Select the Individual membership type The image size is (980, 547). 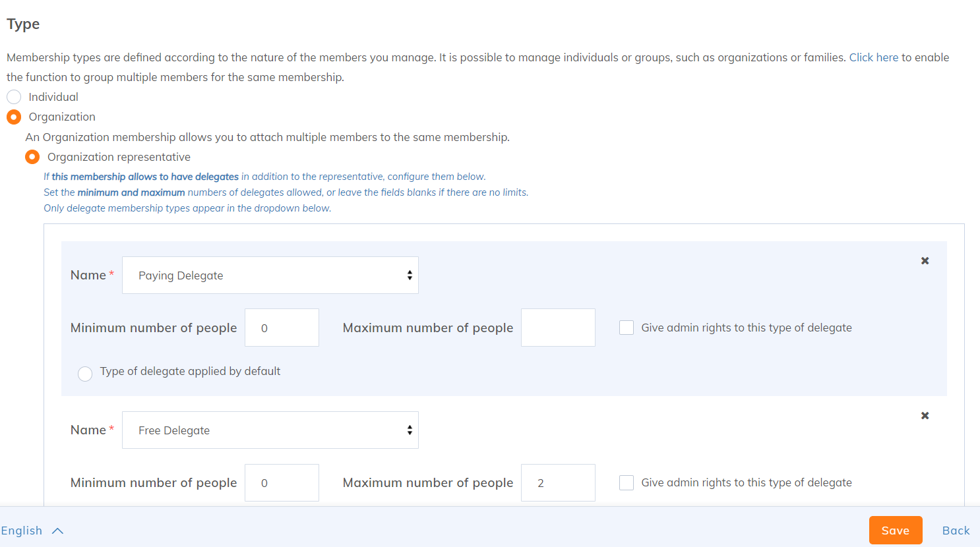(x=14, y=97)
